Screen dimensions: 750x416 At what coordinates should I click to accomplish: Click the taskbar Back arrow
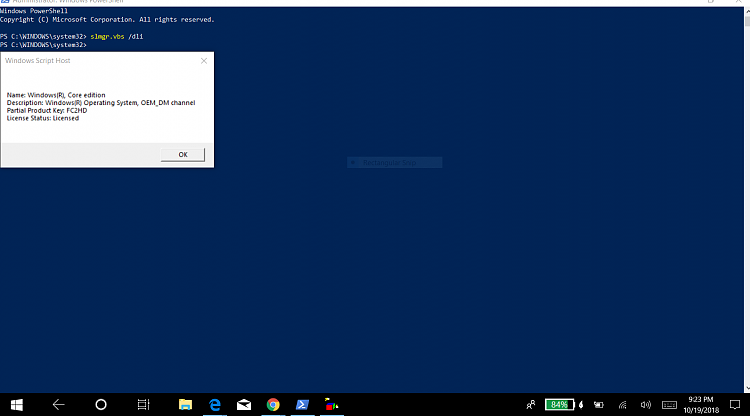[58, 405]
